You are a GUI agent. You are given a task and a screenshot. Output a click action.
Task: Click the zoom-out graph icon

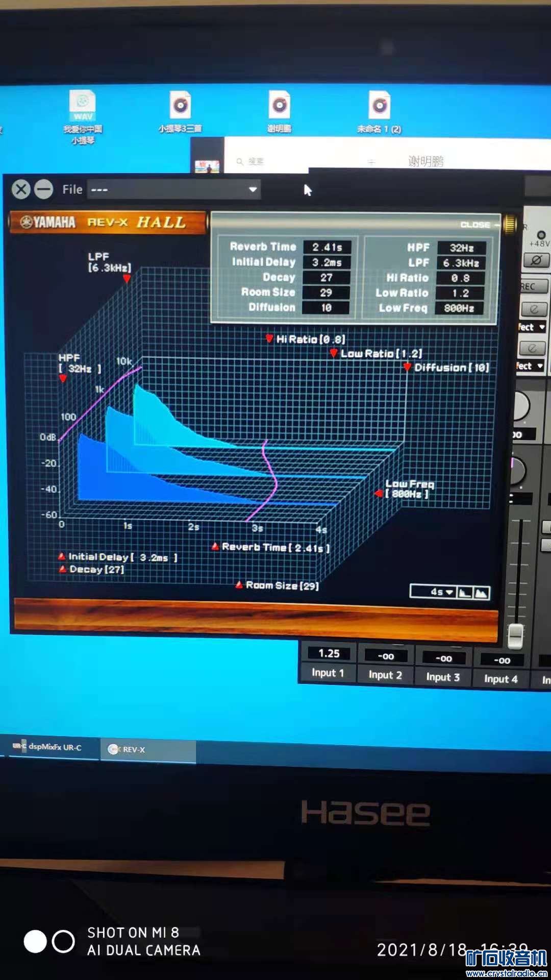pyautogui.click(x=465, y=593)
